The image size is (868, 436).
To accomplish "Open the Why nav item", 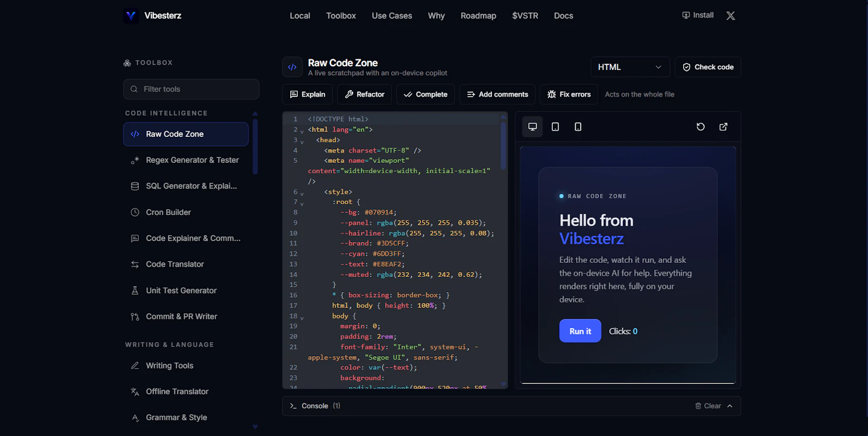I will click(436, 16).
